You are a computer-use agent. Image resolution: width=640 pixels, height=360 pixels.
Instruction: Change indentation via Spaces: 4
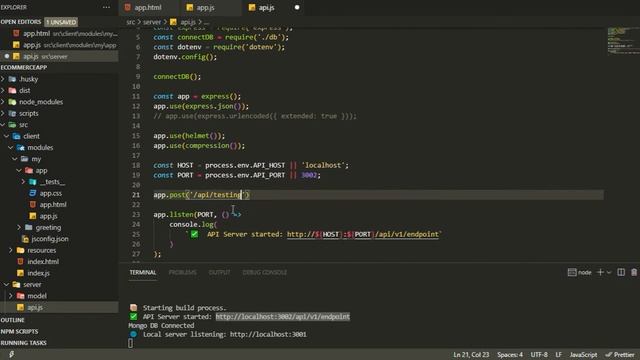[x=510, y=355]
